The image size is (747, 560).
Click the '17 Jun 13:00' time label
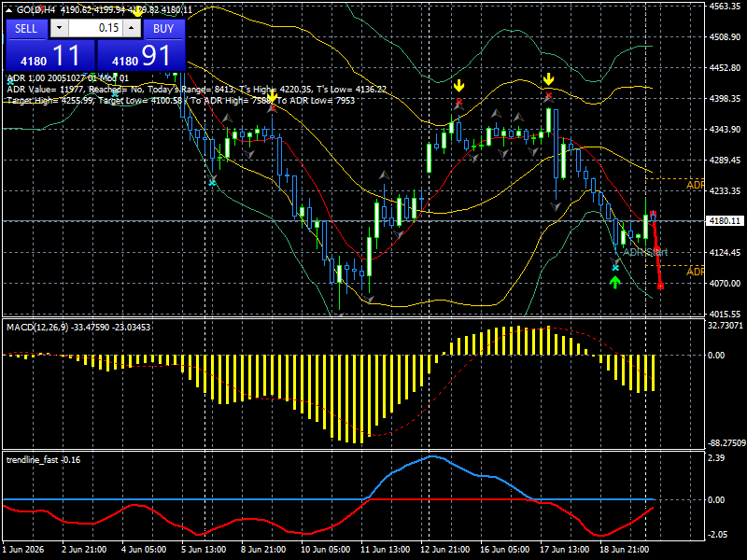pyautogui.click(x=565, y=550)
